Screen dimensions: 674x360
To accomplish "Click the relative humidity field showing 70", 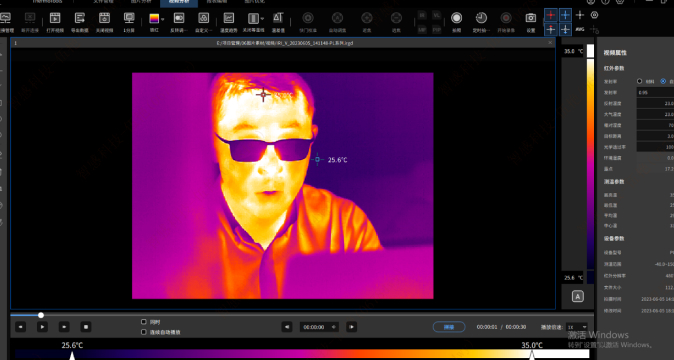I will 655,125.
